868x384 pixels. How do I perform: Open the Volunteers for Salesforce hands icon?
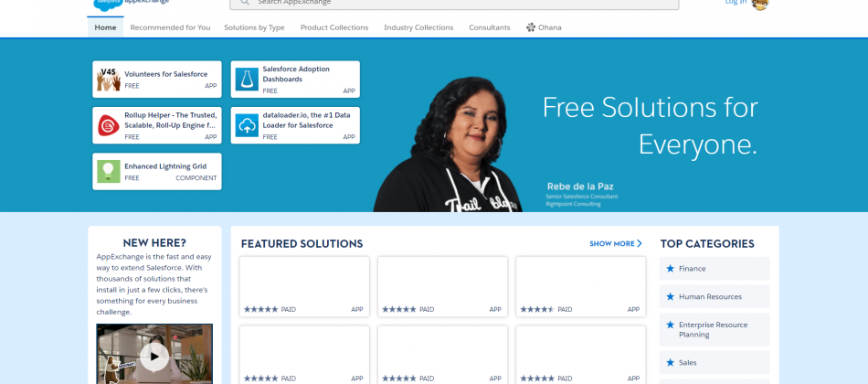pos(109,80)
